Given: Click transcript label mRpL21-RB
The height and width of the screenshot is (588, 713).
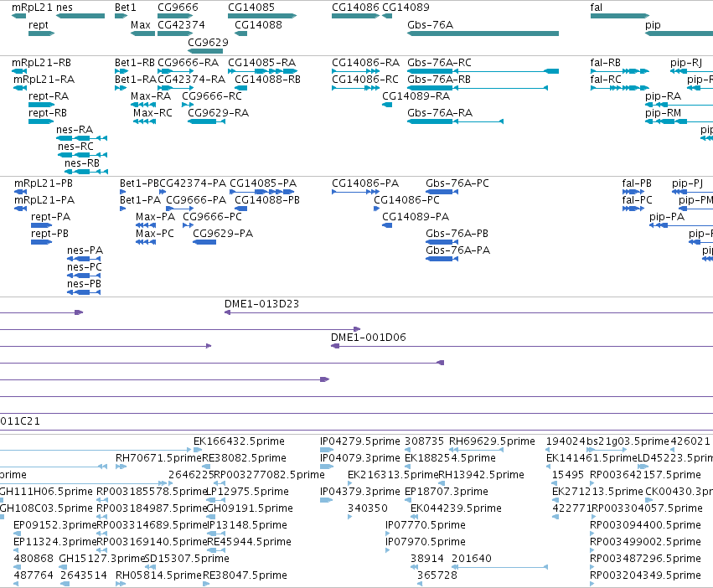Looking at the screenshot, I should 41,63.
